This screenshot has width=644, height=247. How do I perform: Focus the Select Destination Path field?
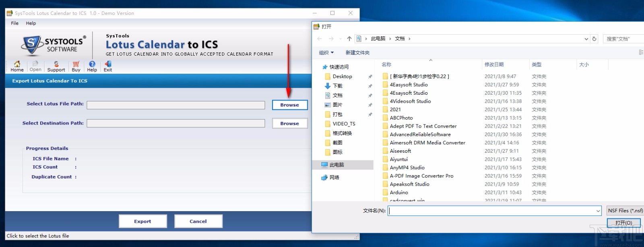click(x=176, y=123)
